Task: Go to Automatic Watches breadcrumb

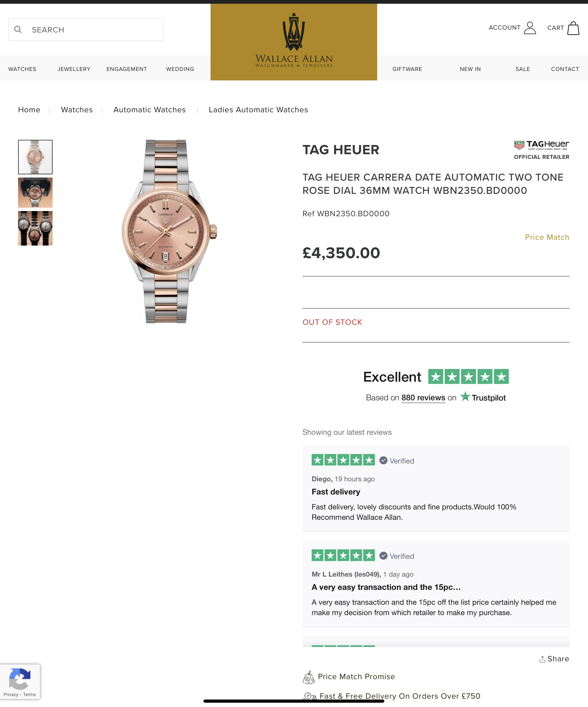Action: coord(150,110)
